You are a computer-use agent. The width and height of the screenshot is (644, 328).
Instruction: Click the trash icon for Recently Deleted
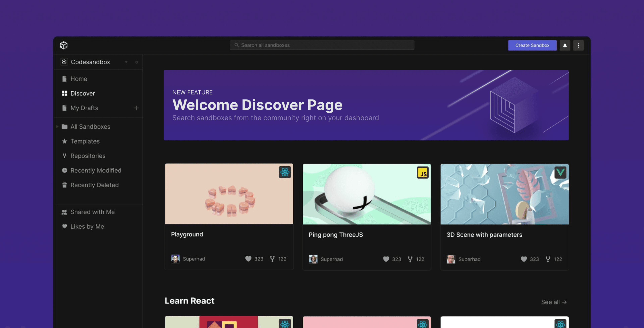[x=65, y=185]
